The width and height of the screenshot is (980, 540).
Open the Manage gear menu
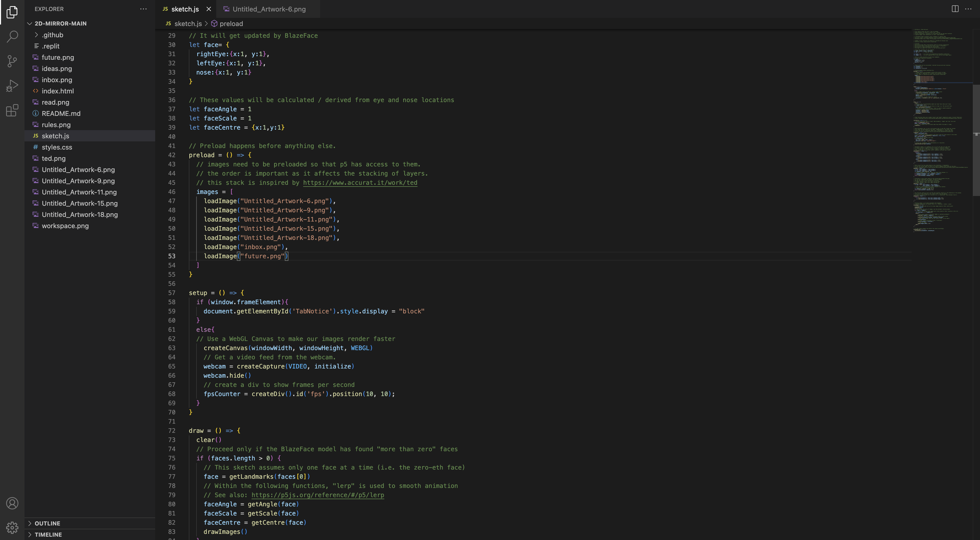click(x=12, y=528)
